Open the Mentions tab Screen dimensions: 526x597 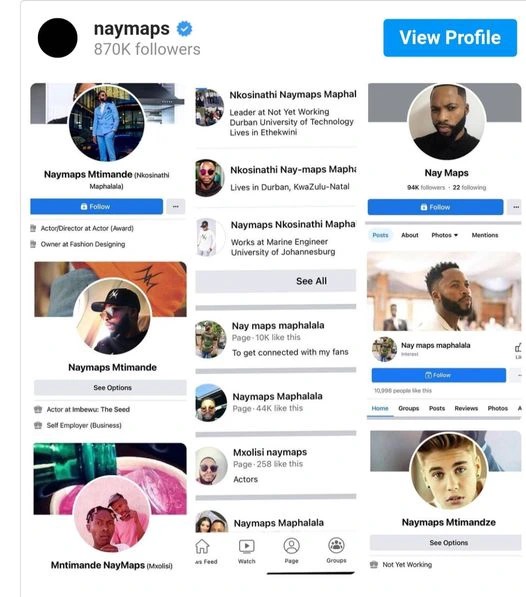[x=485, y=235]
